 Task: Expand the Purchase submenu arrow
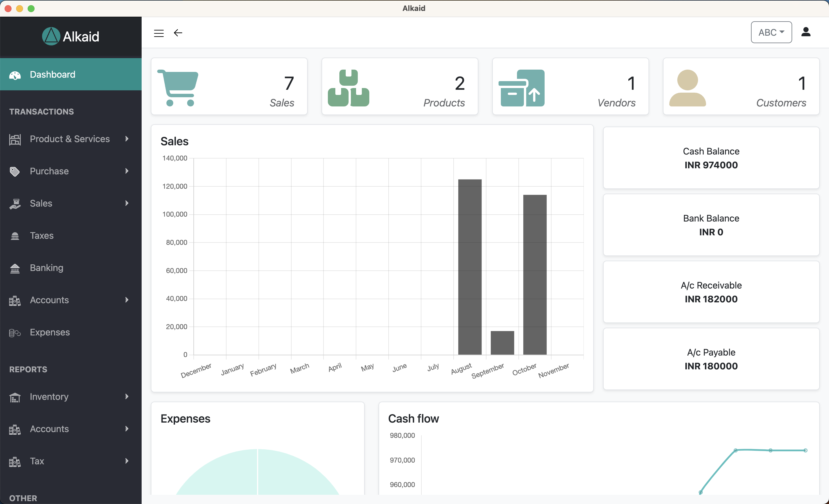tap(127, 171)
